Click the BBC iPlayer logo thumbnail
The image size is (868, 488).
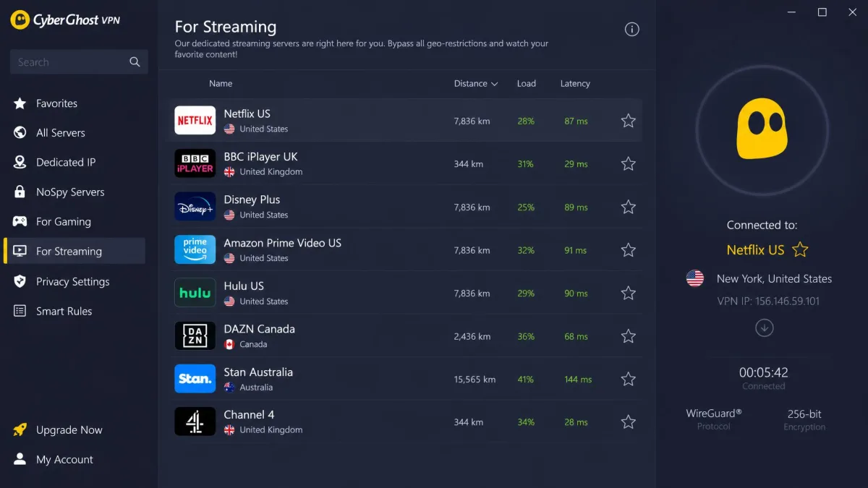(x=195, y=163)
